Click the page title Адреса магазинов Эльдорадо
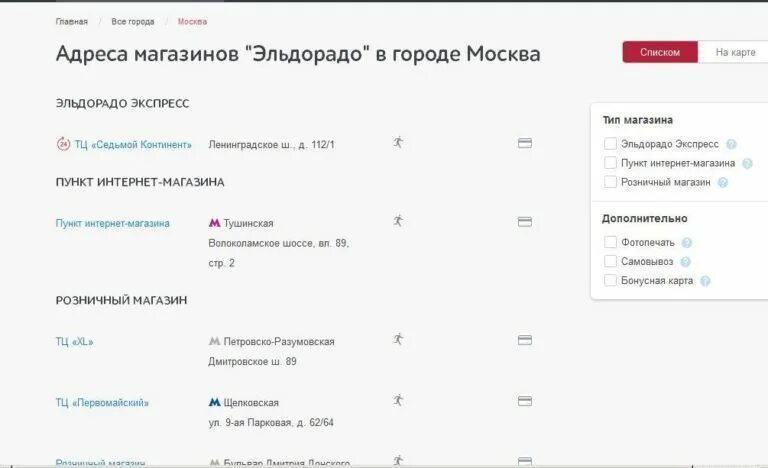The width and height of the screenshot is (768, 468). pos(298,54)
